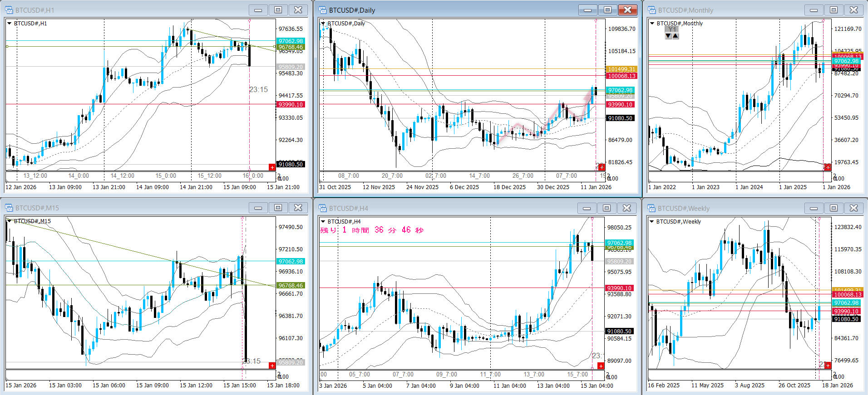Image resolution: width=868 pixels, height=395 pixels.
Task: Expand the BTCUSD#,M15 chart dropdown triangle
Action: 9,221
